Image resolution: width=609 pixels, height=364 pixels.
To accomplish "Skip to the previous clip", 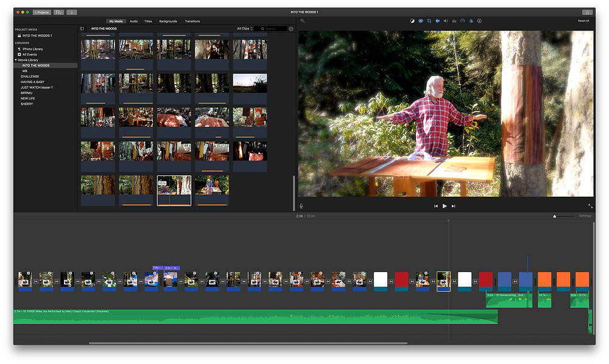I will [x=436, y=206].
